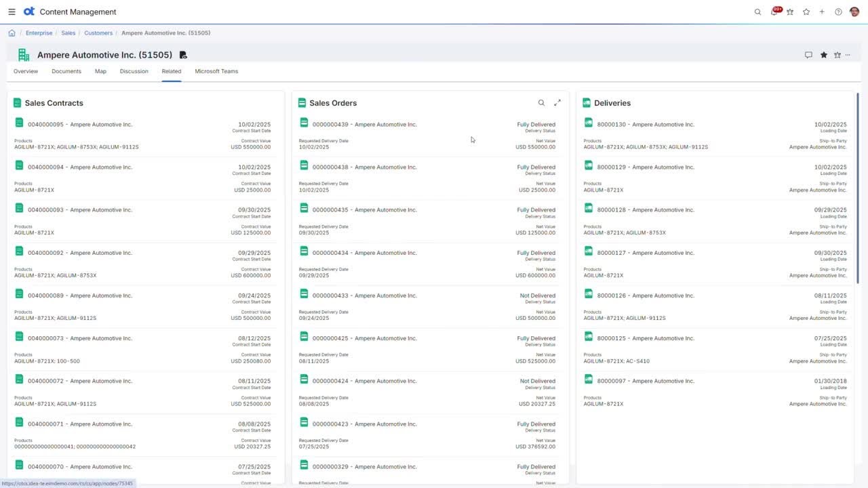Search within the Sales Orders widget
The width and height of the screenshot is (868, 488).
click(x=541, y=103)
